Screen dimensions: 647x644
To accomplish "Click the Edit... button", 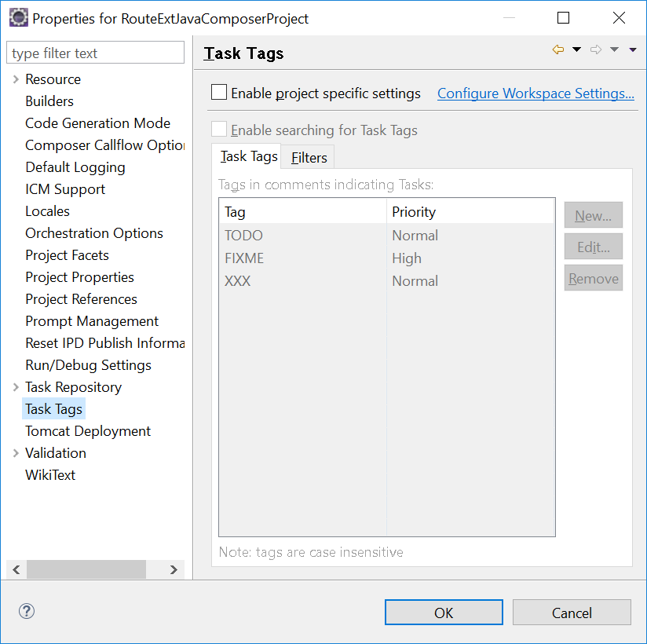I will [x=594, y=247].
